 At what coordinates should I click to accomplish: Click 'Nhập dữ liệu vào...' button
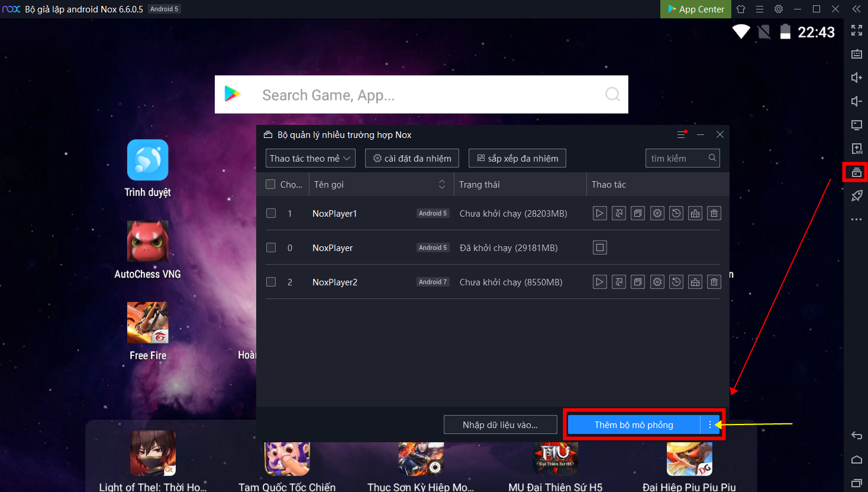[500, 425]
